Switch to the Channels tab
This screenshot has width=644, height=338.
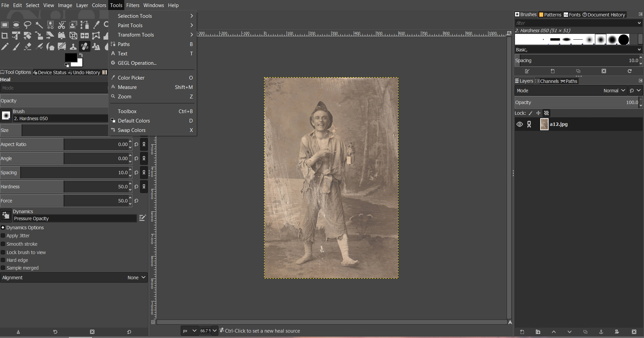[x=547, y=81]
